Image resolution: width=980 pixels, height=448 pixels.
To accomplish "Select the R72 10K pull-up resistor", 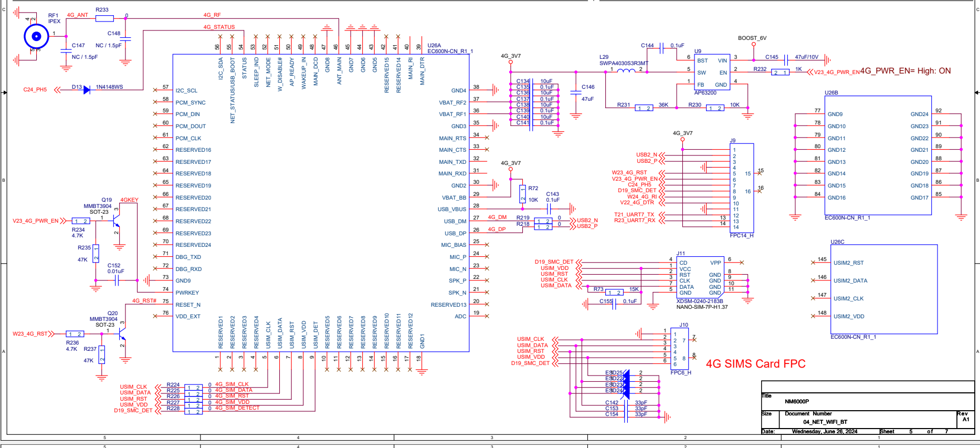I will 522,194.
